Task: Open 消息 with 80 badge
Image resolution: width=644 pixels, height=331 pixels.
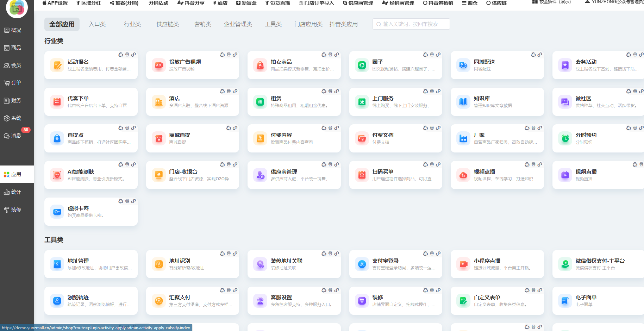Action: click(17, 136)
